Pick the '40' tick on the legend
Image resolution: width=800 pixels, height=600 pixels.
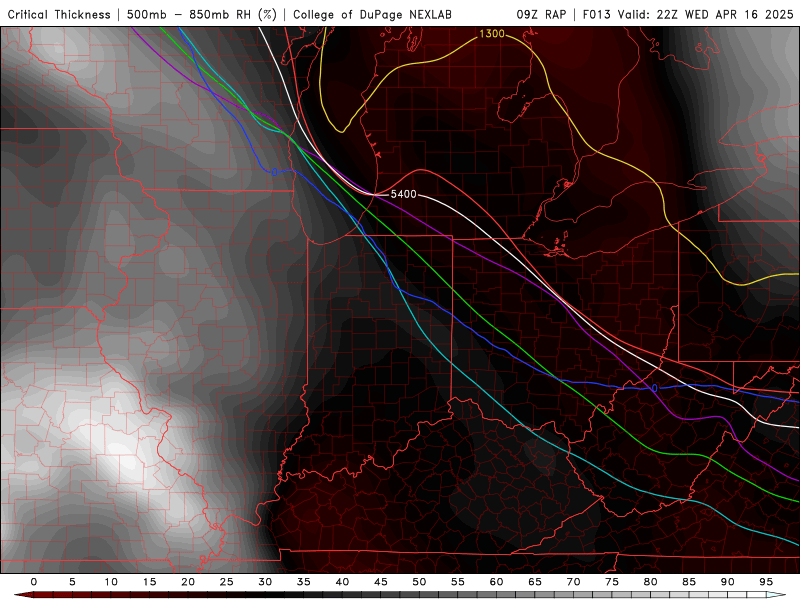(342, 582)
